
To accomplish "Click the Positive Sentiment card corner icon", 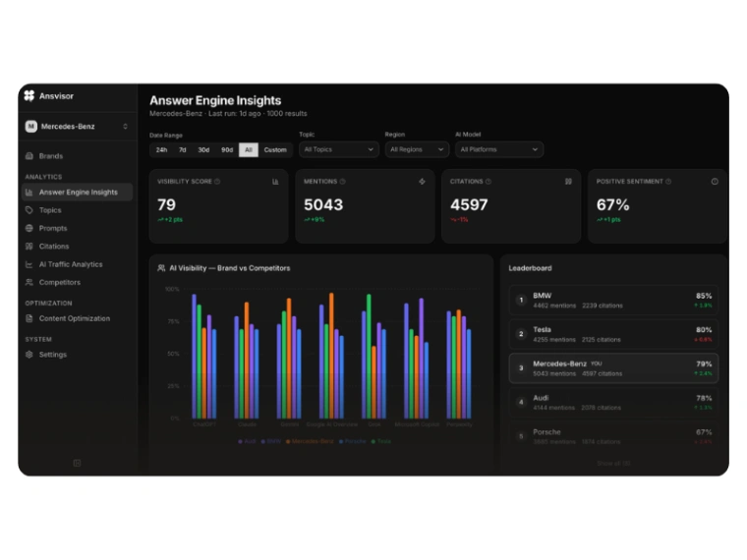I will [715, 182].
